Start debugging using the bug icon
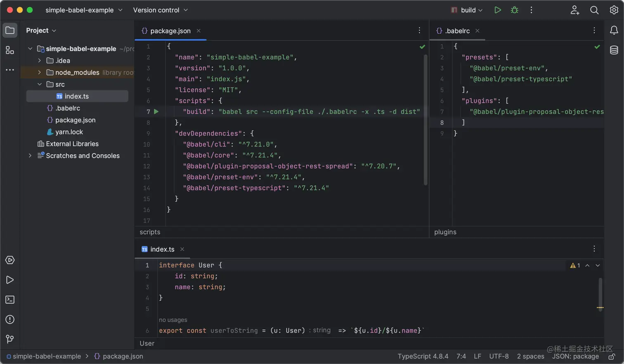 click(x=514, y=10)
